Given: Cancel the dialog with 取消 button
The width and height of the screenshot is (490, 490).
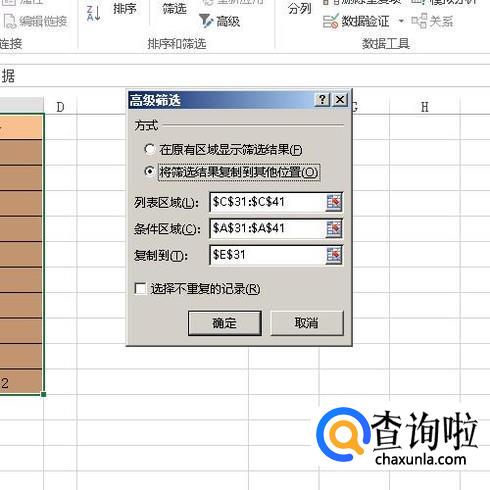Looking at the screenshot, I should [x=307, y=323].
